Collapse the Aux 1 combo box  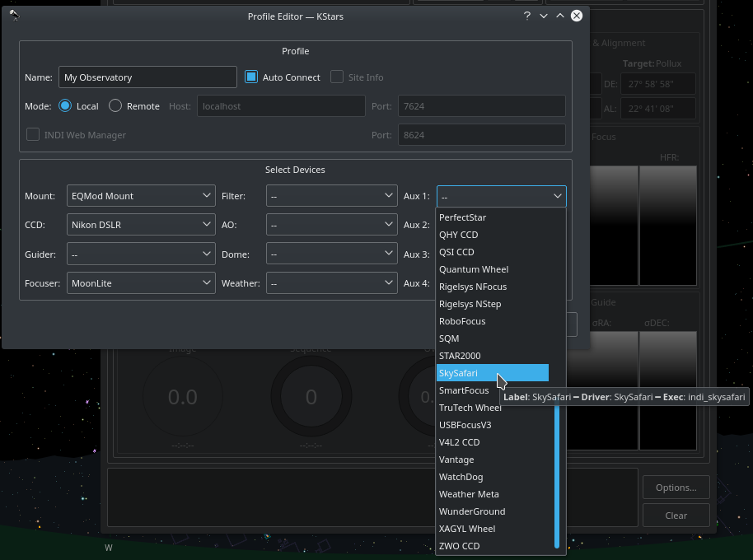[502, 196]
